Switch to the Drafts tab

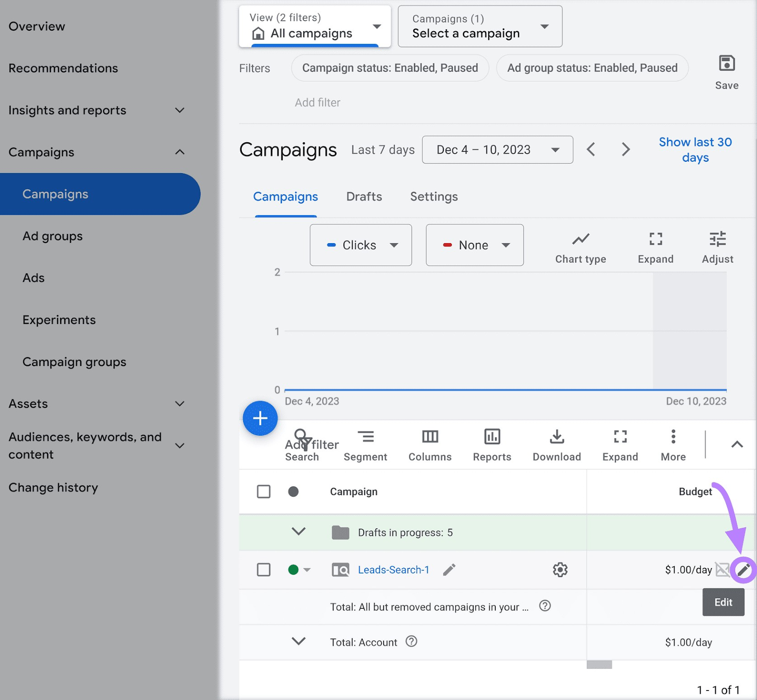[x=364, y=197]
